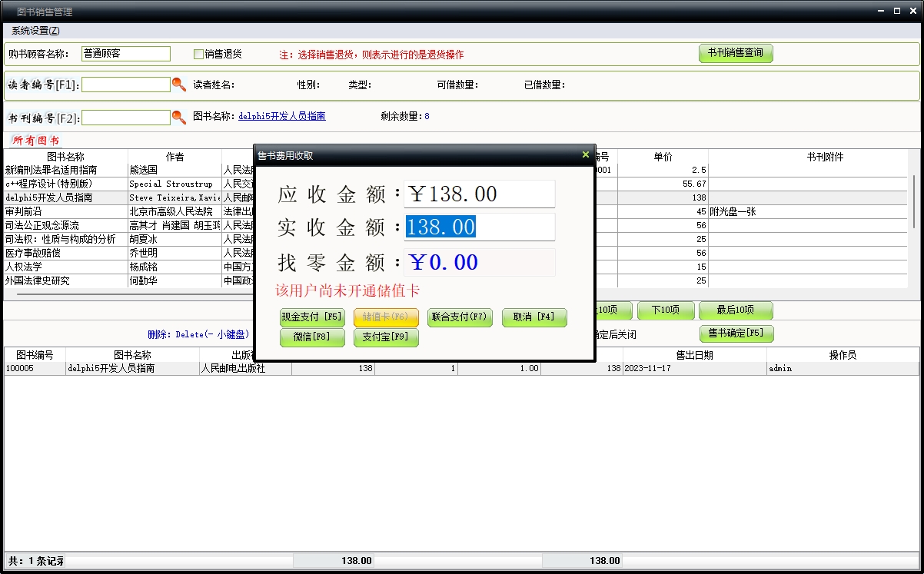
Task: Choose 微信 [F8] payment
Action: [312, 337]
